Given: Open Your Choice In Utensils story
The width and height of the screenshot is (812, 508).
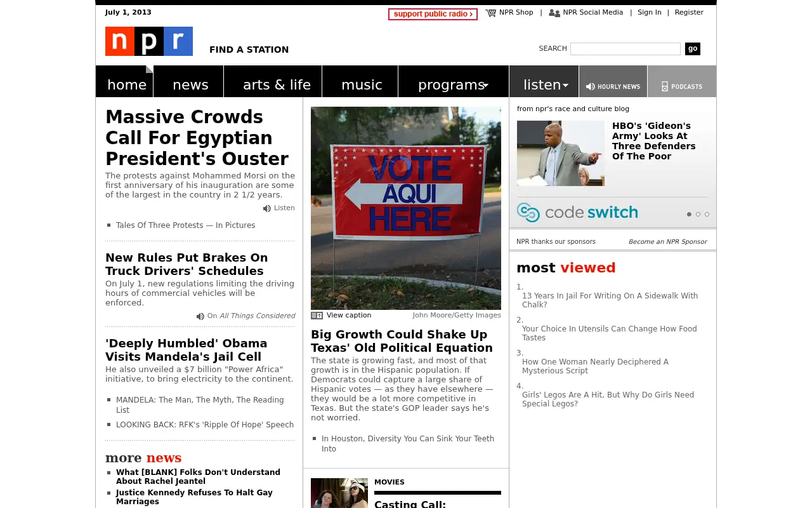Looking at the screenshot, I should point(610,333).
